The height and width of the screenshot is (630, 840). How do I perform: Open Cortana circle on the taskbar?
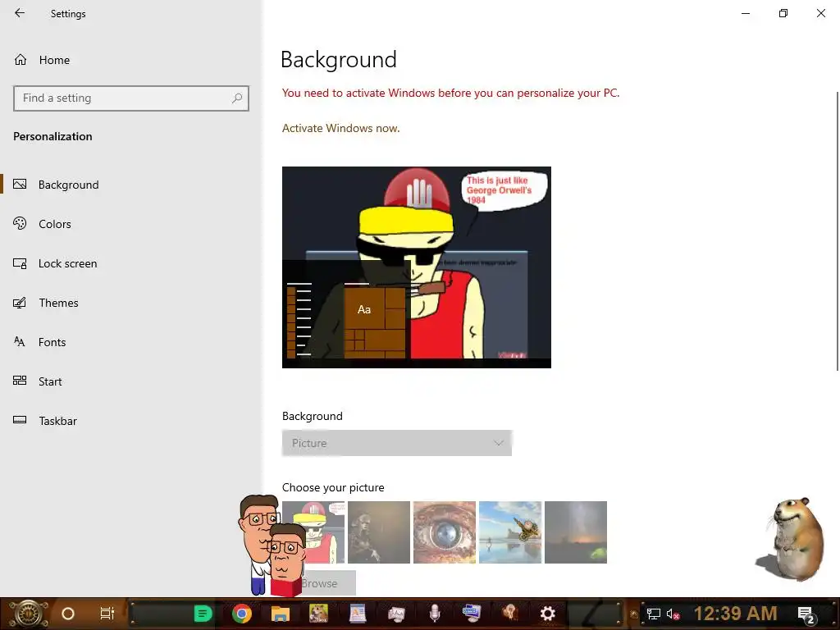click(x=68, y=614)
